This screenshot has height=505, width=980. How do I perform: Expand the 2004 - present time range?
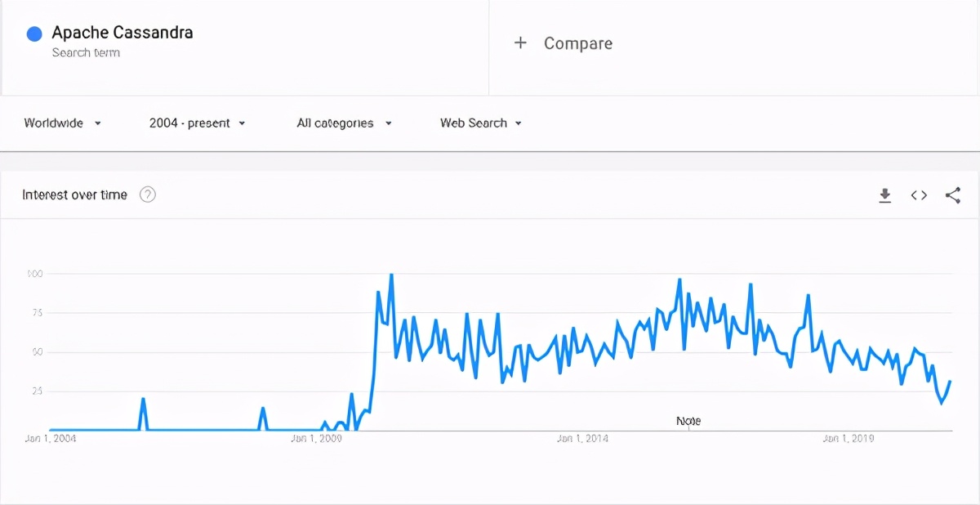(197, 123)
